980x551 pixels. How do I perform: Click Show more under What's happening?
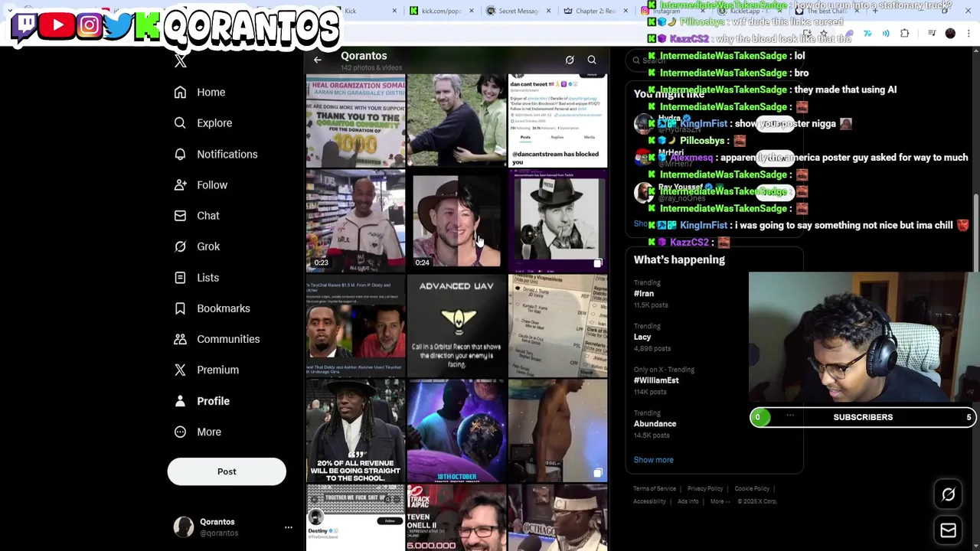[653, 460]
